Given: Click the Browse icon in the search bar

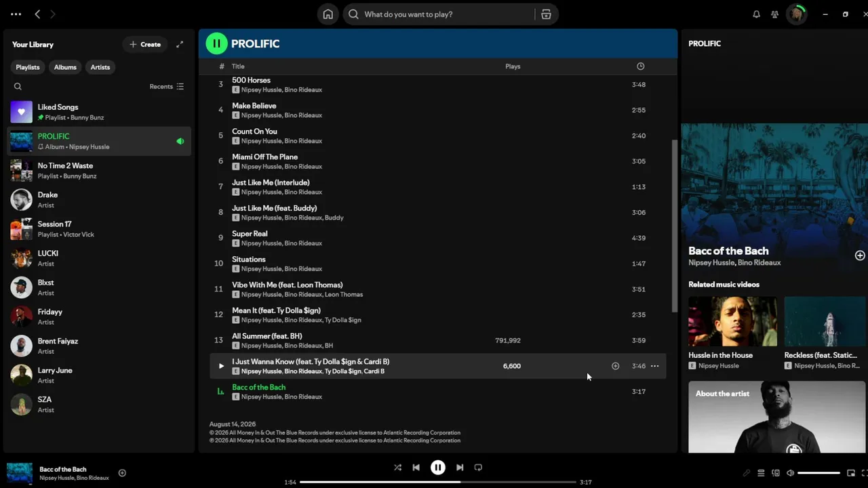Looking at the screenshot, I should 546,14.
